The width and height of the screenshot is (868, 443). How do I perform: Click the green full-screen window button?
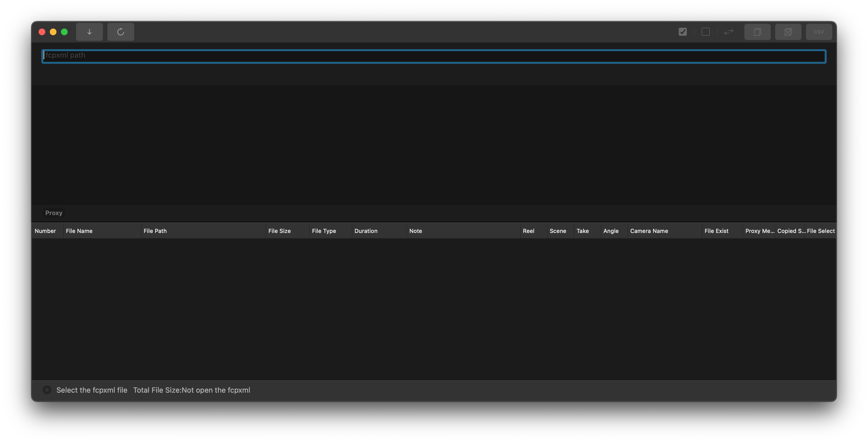point(64,32)
